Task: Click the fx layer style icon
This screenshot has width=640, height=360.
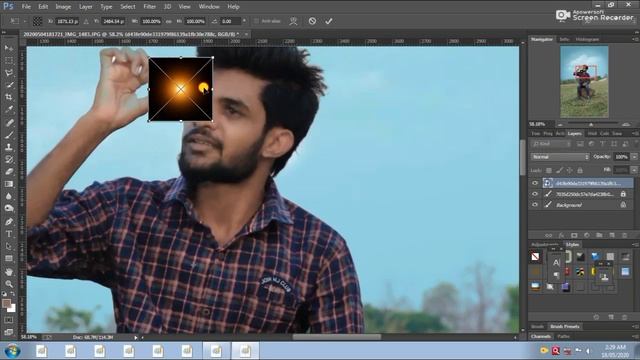Action: coord(561,235)
